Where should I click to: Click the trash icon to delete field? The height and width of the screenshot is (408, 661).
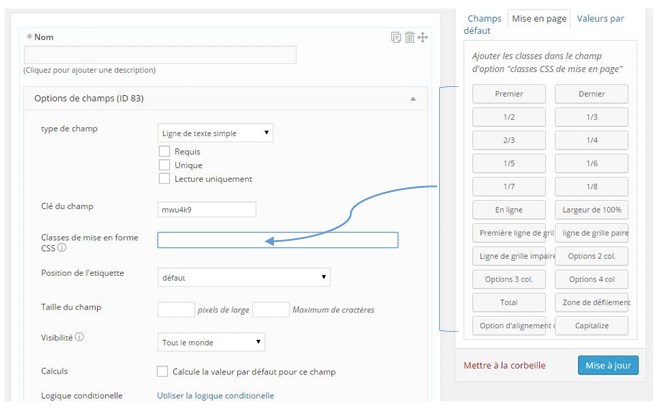coord(409,37)
